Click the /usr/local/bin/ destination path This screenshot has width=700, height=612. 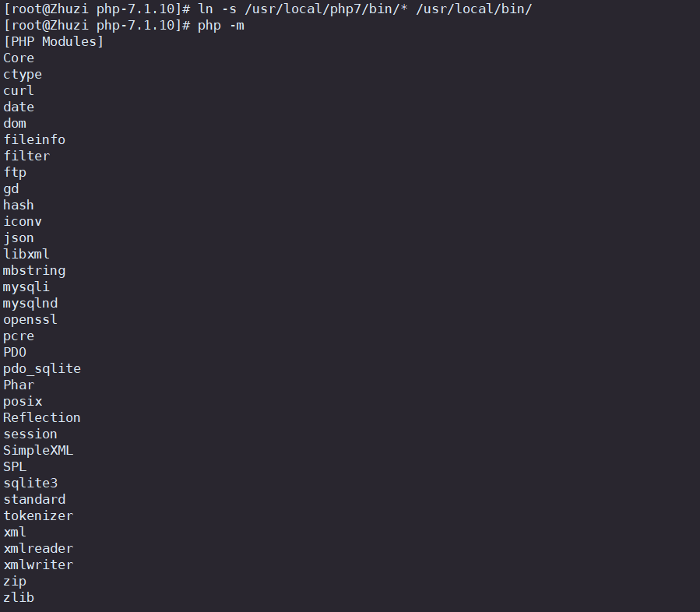coord(474,9)
